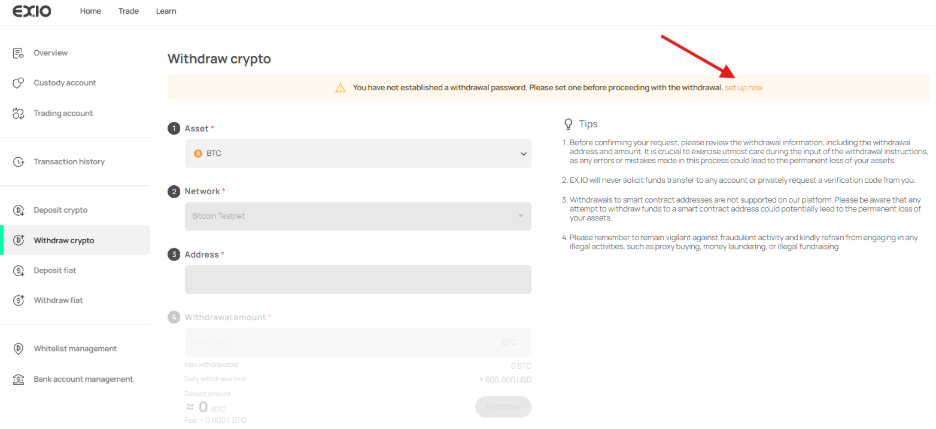Viewport: 936px width, 429px height.
Task: Click into the Address input field
Action: (357, 279)
